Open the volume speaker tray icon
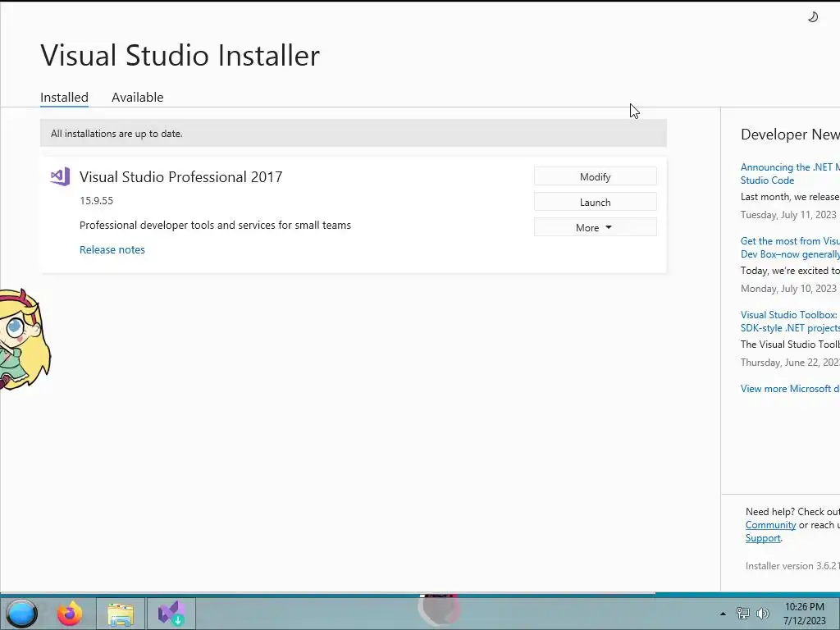The height and width of the screenshot is (630, 840). tap(762, 613)
